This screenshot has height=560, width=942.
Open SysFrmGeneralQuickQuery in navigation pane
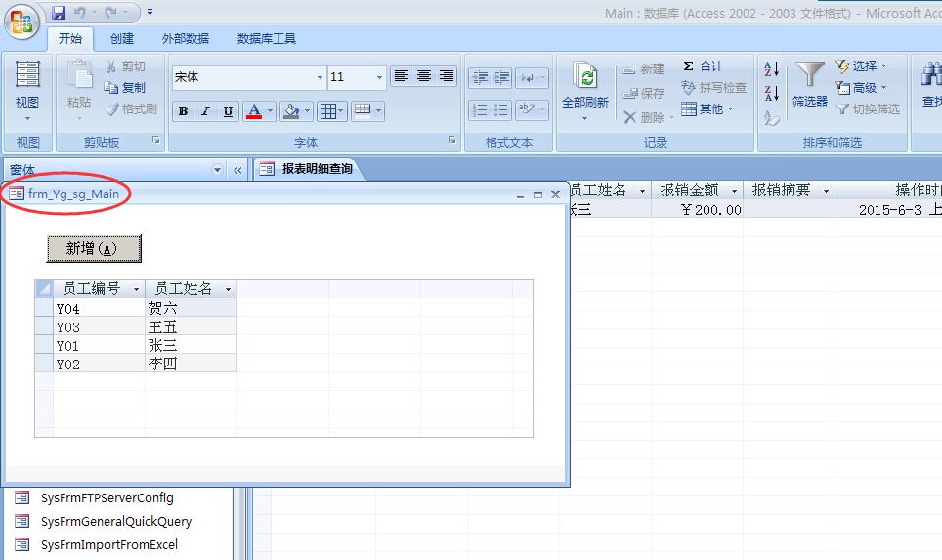click(116, 522)
